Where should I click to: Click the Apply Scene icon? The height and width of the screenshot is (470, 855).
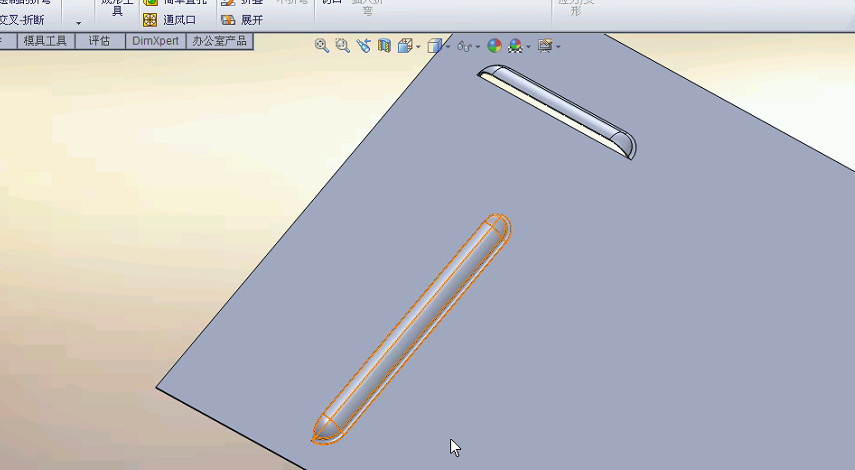point(515,46)
